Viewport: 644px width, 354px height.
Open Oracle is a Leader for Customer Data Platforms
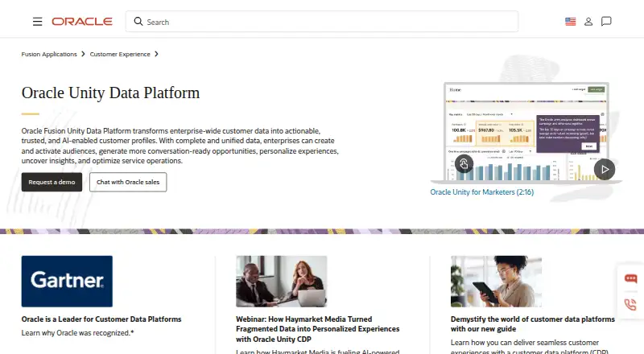pos(101,319)
